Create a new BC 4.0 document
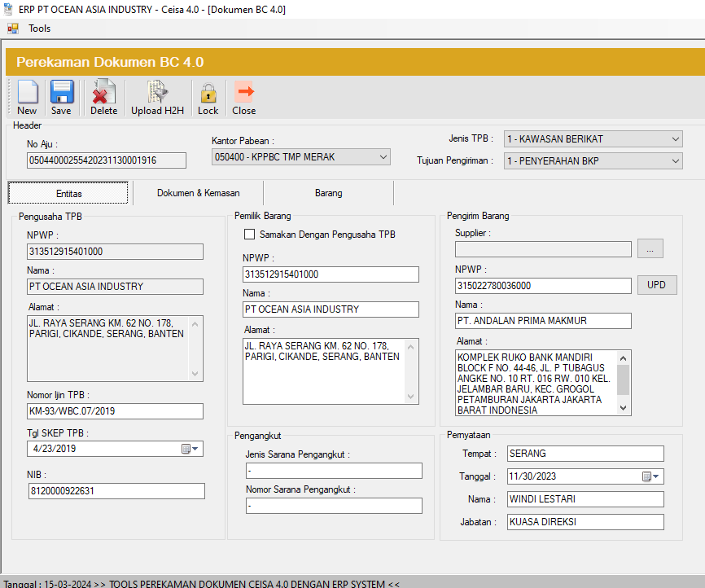705x588 pixels. point(27,96)
